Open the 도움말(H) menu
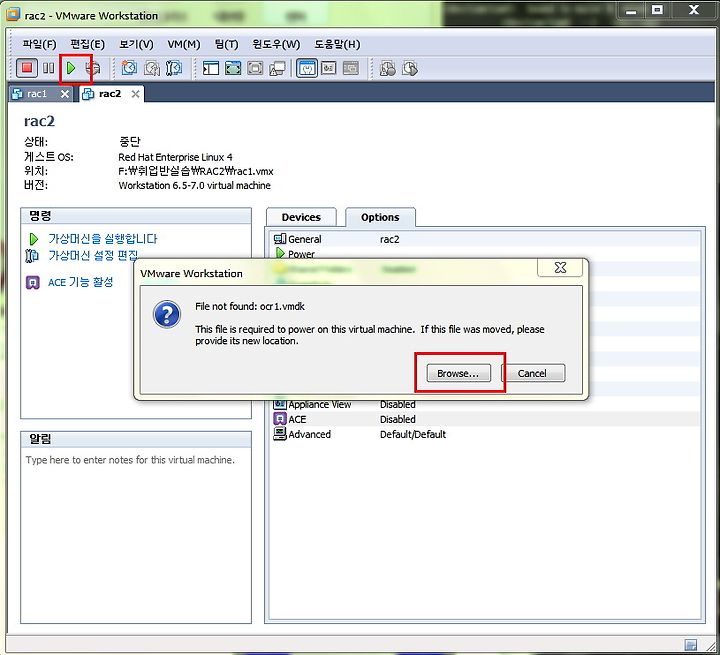 coord(338,44)
